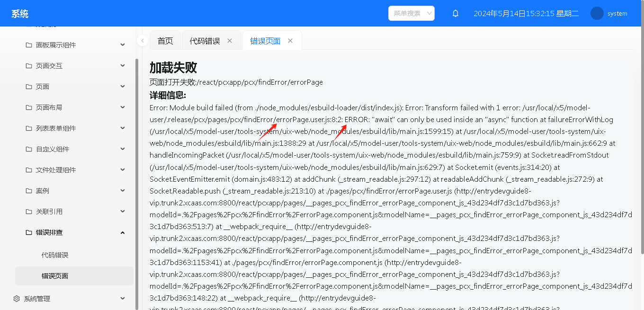Click folder icon beside 案例

pos(29,191)
